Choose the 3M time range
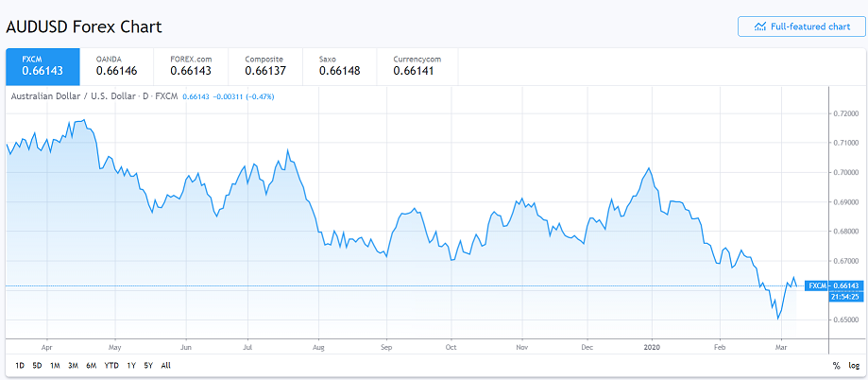Image resolution: width=868 pixels, height=380 pixels. [x=73, y=366]
